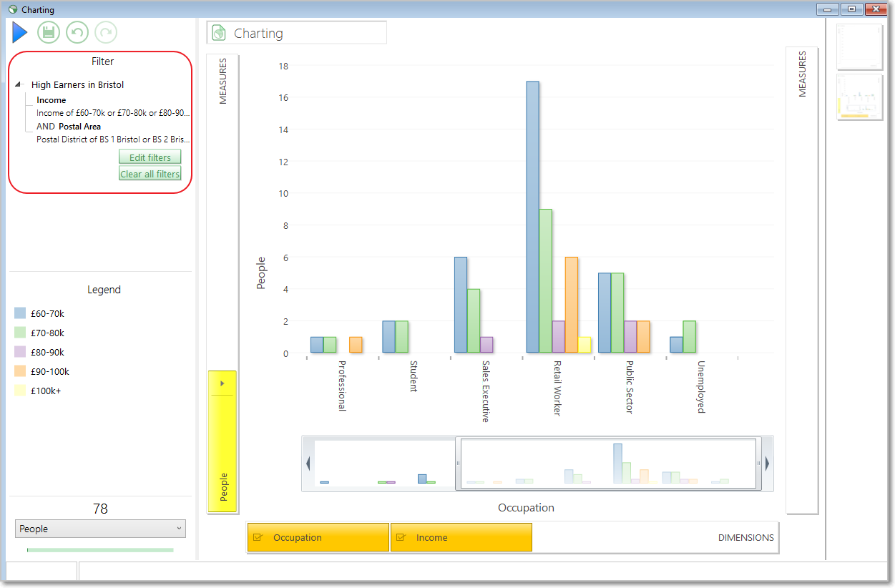Viewport: 895px width, 588px height.
Task: Click the green progress bar below People dropdown
Action: click(100, 550)
